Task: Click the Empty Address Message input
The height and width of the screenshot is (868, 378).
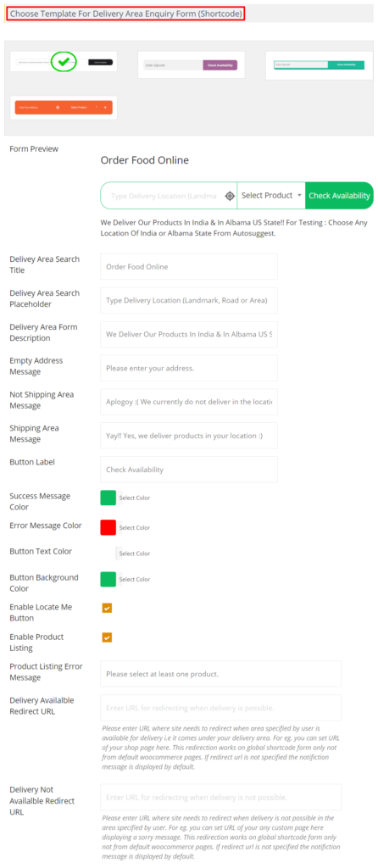Action: (x=189, y=368)
